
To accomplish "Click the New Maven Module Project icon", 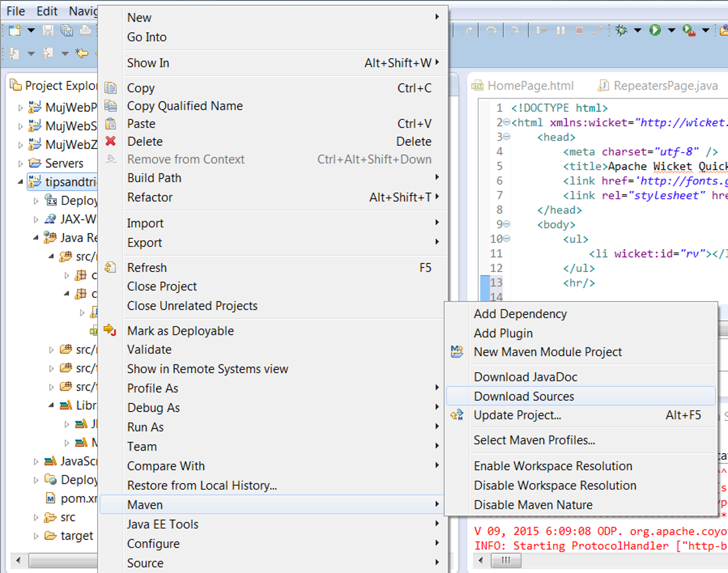I will (x=457, y=352).
